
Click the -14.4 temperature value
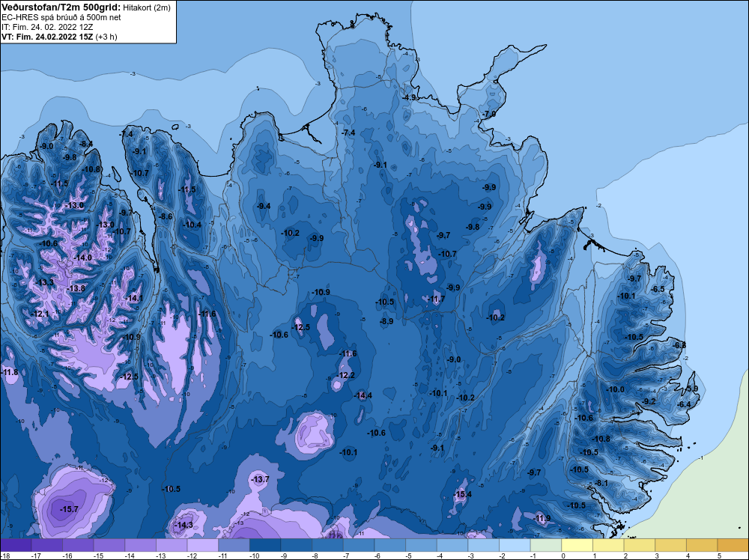pyautogui.click(x=363, y=395)
